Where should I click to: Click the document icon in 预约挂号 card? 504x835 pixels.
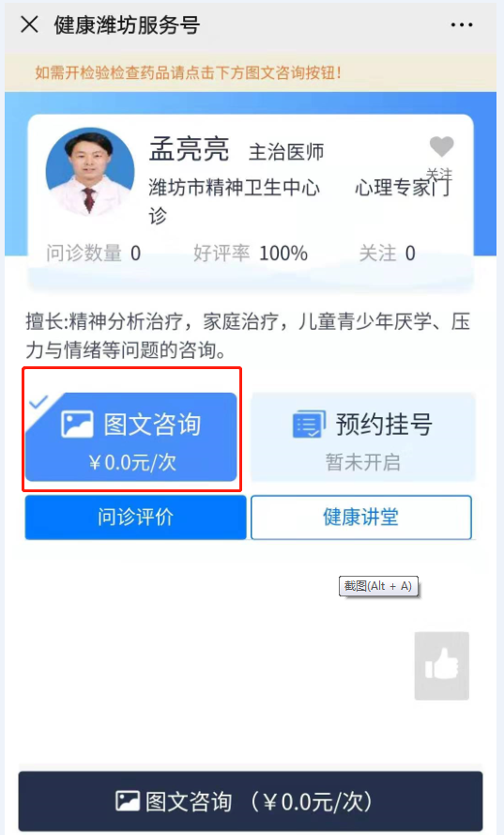point(309,425)
